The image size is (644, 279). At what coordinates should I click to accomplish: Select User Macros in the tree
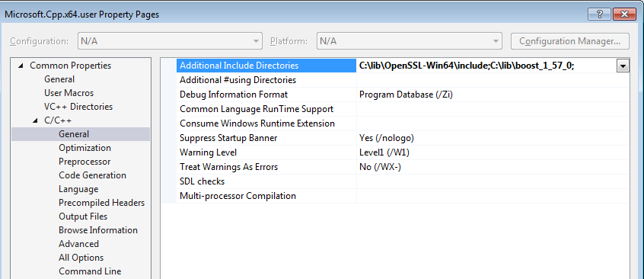click(69, 93)
